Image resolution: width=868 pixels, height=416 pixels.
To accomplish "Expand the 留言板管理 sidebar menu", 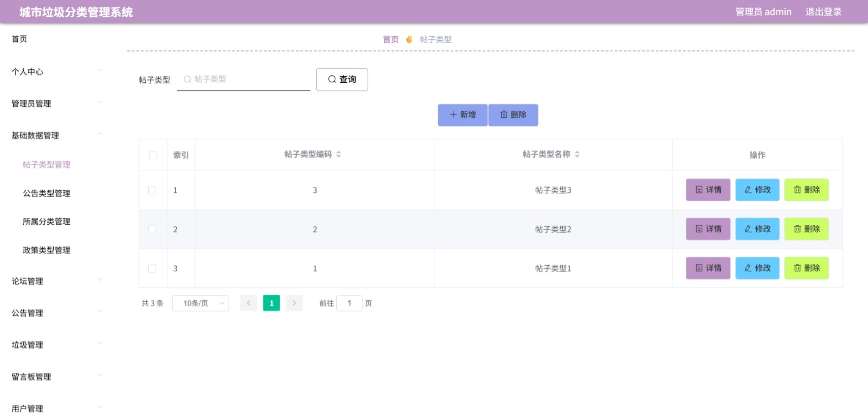I will (x=57, y=377).
